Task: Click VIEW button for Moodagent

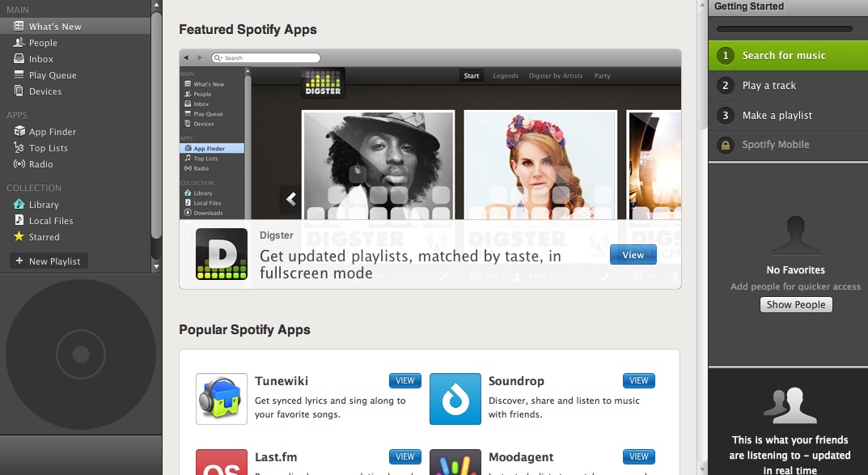Action: coord(639,456)
